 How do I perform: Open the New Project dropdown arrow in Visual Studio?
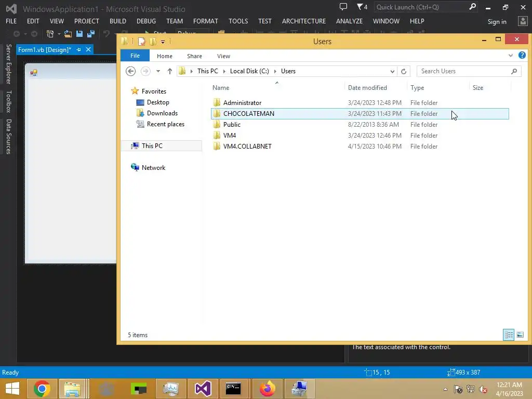tap(59, 34)
